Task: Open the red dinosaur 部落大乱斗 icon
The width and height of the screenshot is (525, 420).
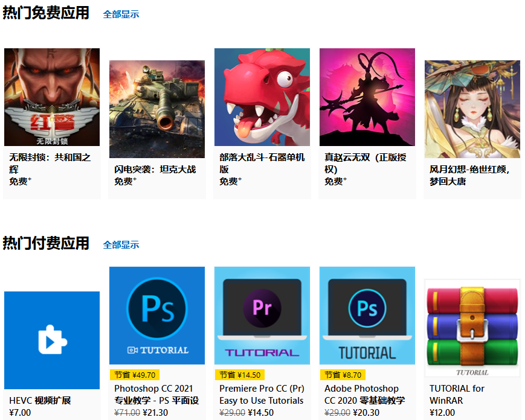Action: [262, 97]
